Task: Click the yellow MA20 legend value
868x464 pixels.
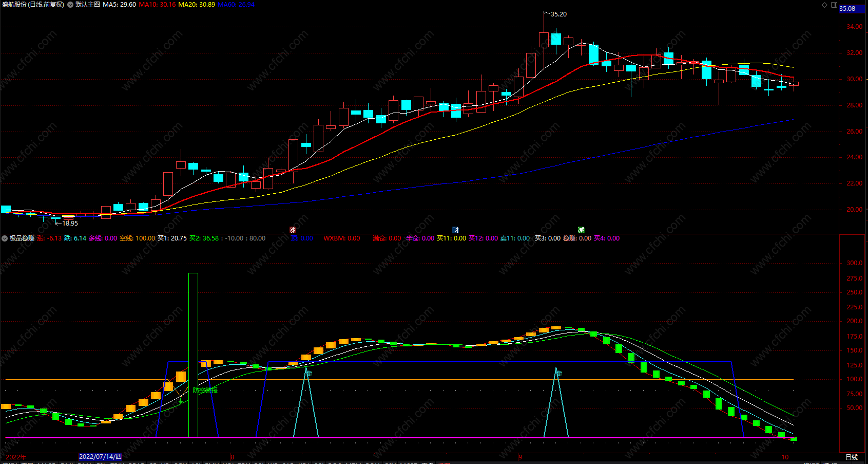Action: pyautogui.click(x=197, y=5)
